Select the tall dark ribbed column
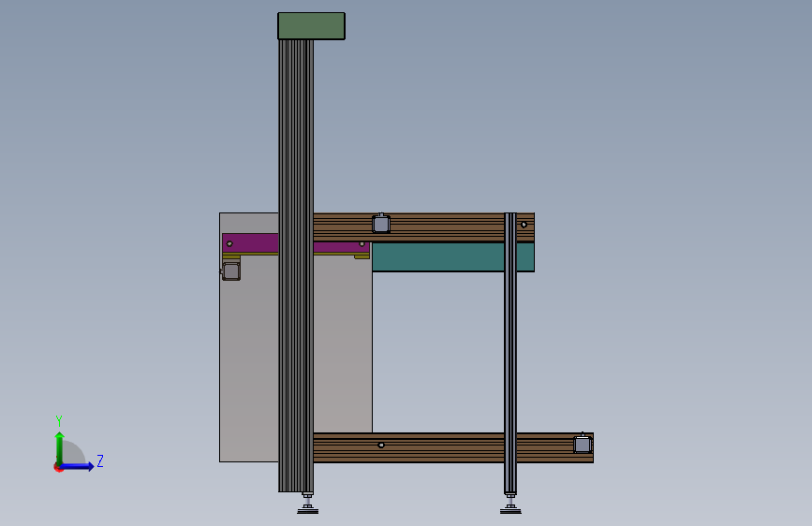The height and width of the screenshot is (526, 812). 296,266
